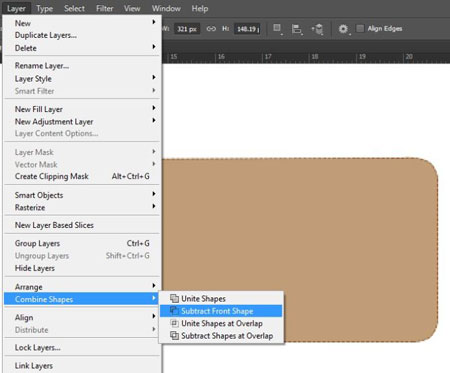This screenshot has height=373, width=450.
Task: Open the Help menu
Action: coord(200,8)
